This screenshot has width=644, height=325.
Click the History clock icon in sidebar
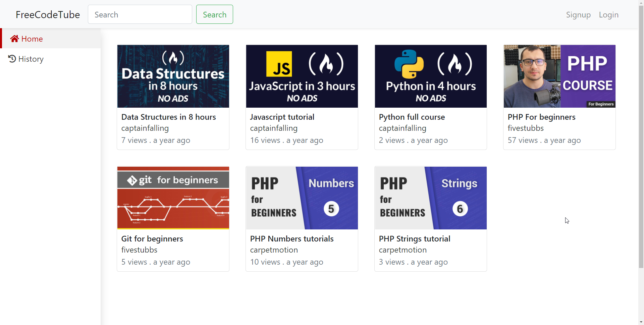pos(12,59)
